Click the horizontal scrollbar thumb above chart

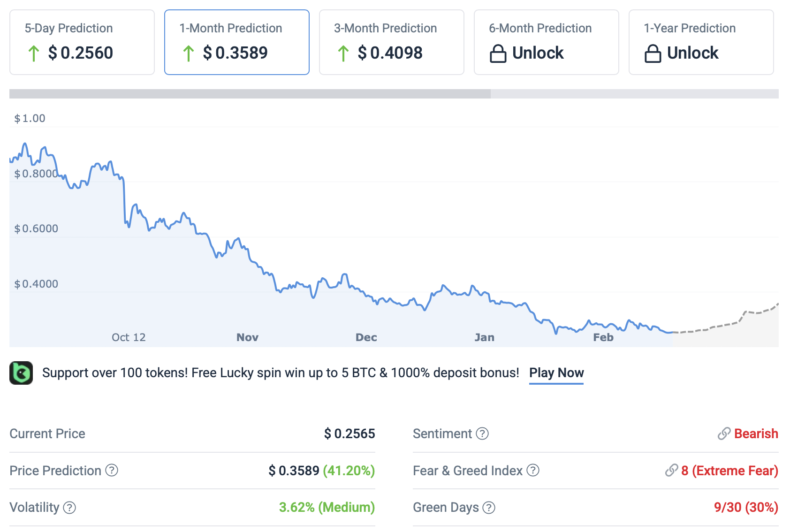click(x=250, y=94)
